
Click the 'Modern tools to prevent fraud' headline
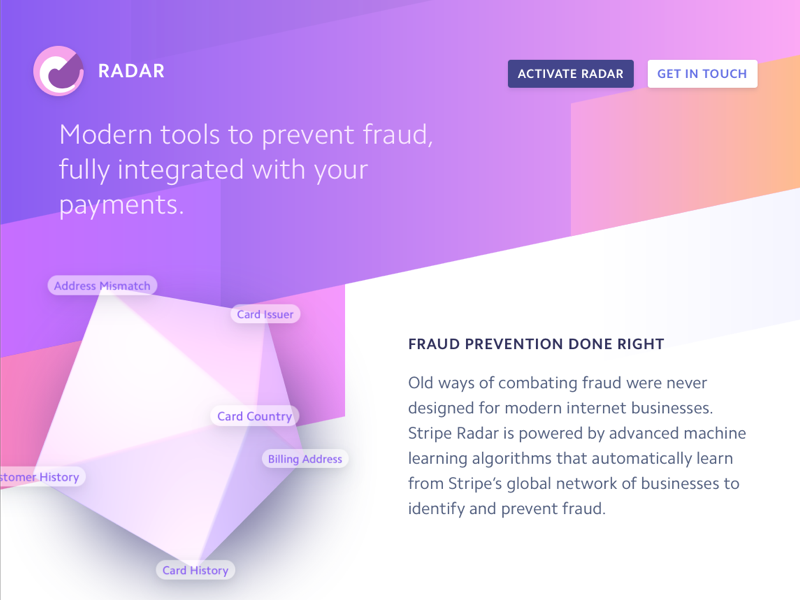click(x=246, y=135)
